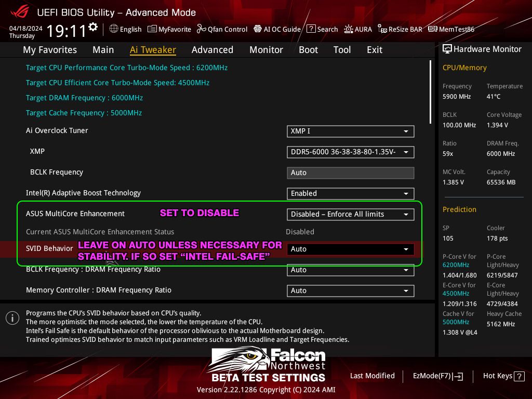
Task: Open Hot Keys help icon
Action: (x=519, y=376)
